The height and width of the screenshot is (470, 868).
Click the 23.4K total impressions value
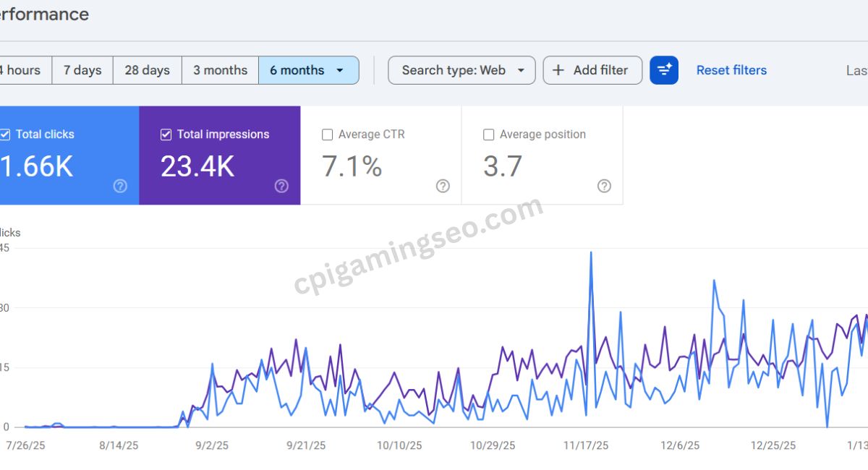197,166
